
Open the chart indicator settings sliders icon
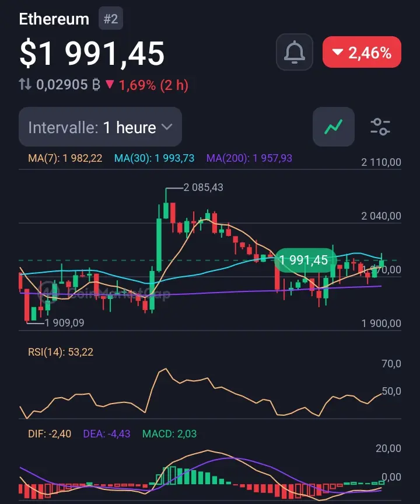380,127
